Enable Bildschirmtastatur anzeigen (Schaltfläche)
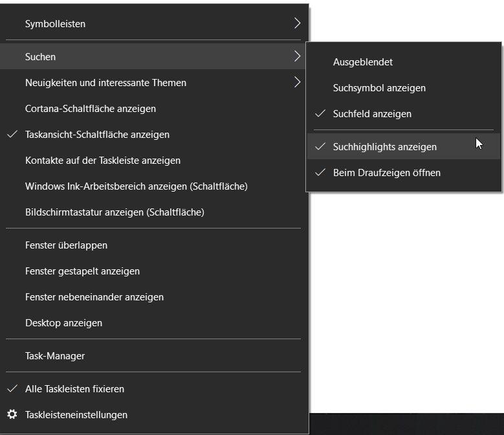 (153, 212)
